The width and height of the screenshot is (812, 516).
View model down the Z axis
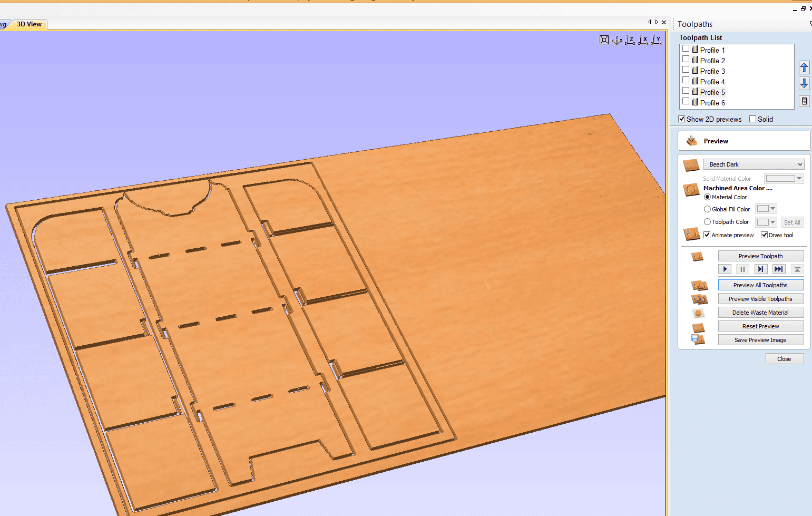[630, 40]
